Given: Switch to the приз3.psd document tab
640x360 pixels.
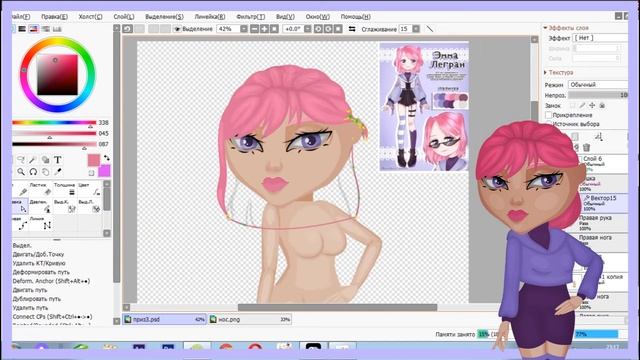Looking at the screenshot, I should point(164,320).
